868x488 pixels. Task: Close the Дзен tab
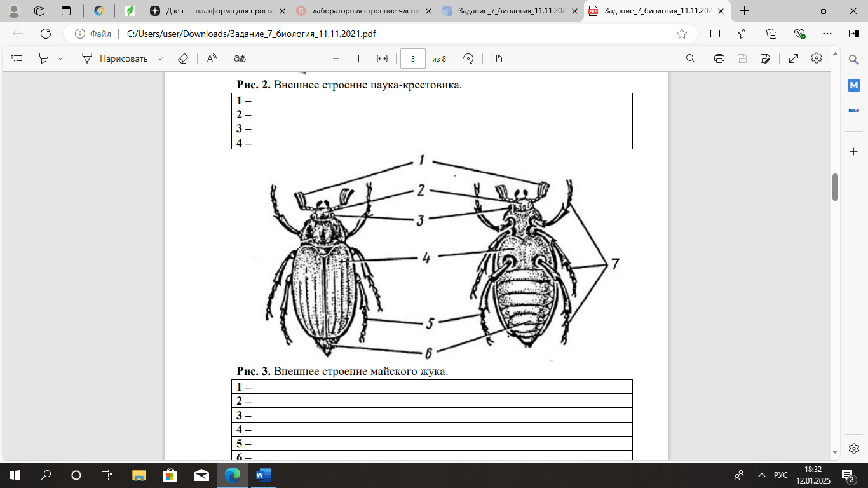pyautogui.click(x=282, y=11)
